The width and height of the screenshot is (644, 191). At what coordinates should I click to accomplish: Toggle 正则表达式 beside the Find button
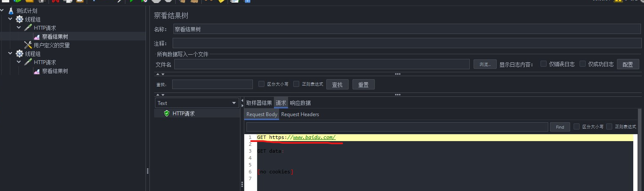(609, 126)
